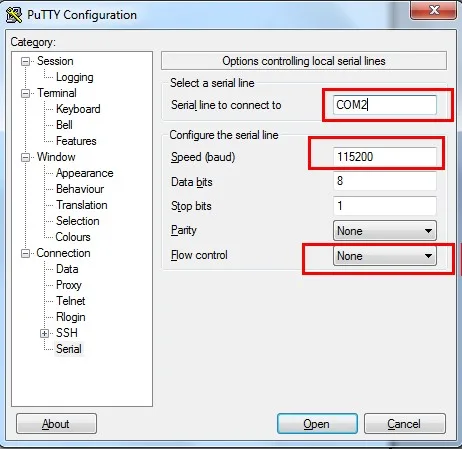The image size is (462, 449).
Task: Select Window category
Action: pos(56,157)
